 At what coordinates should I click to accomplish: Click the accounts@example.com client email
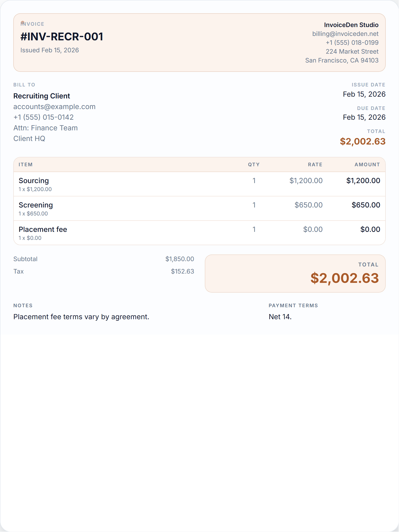pyautogui.click(x=54, y=107)
